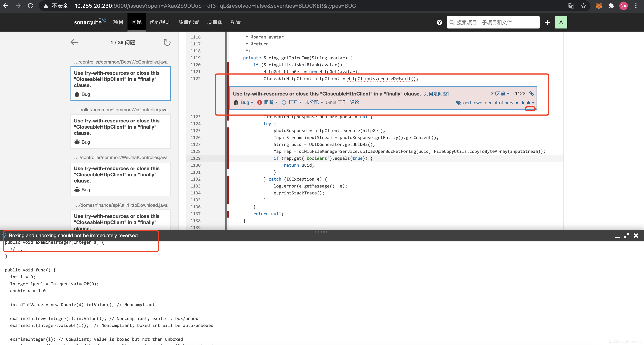Click the red coverage bar beside line 1125

pos(228,131)
